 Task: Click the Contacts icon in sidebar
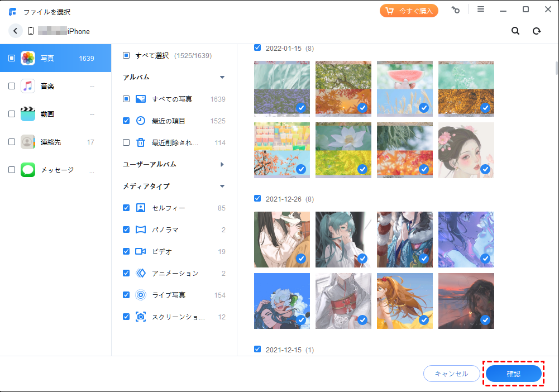(28, 142)
